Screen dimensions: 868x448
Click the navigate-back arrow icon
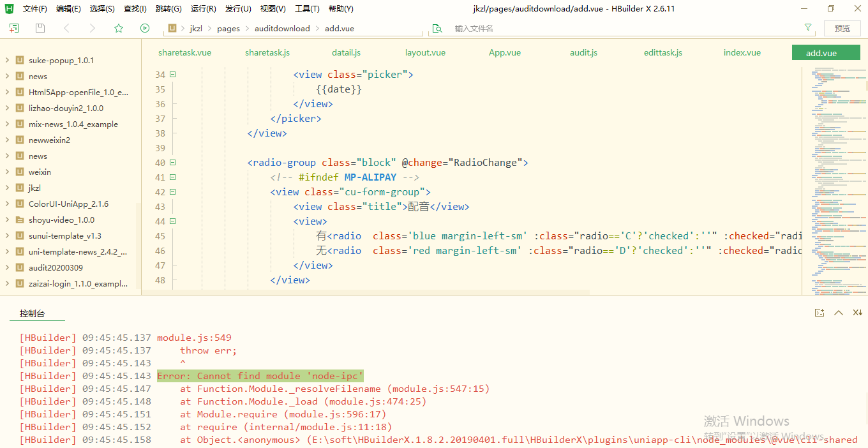coord(66,29)
